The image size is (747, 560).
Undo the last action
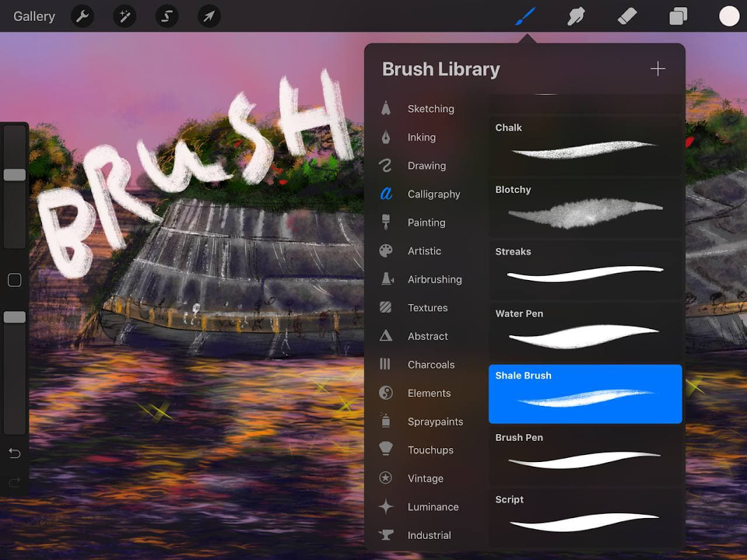point(14,453)
